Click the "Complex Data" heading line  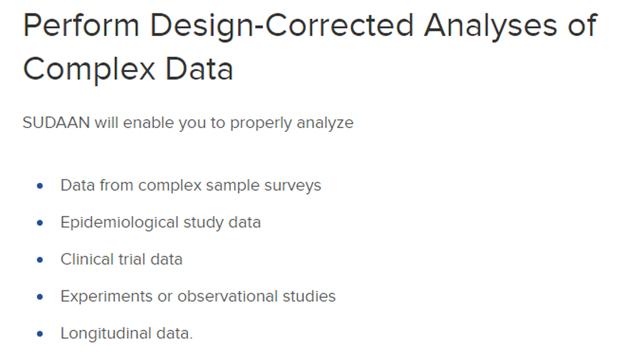tap(128, 69)
